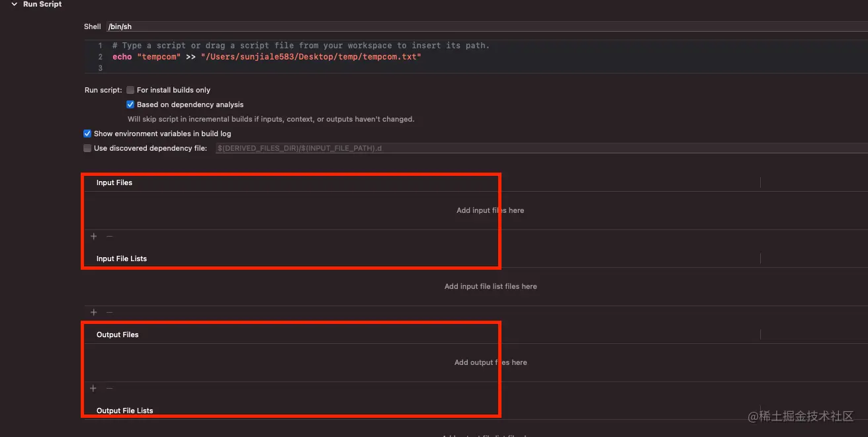Remove the selected Output Files entry
The height and width of the screenshot is (437, 868).
(x=108, y=388)
